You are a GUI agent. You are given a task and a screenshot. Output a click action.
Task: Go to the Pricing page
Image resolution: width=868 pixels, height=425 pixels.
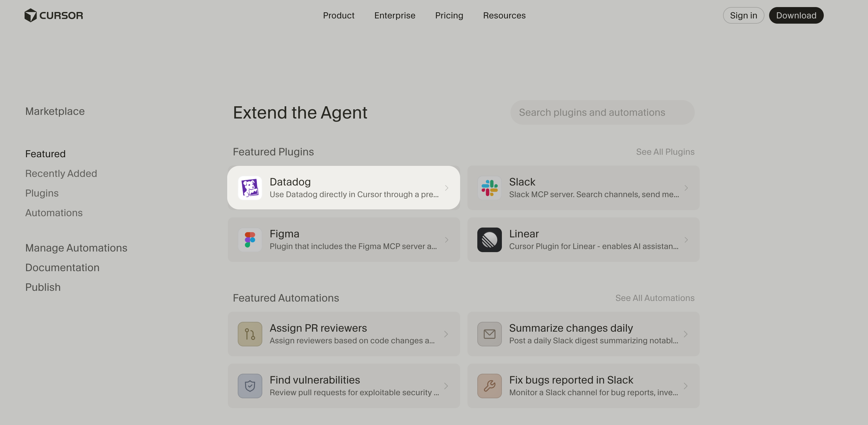449,15
